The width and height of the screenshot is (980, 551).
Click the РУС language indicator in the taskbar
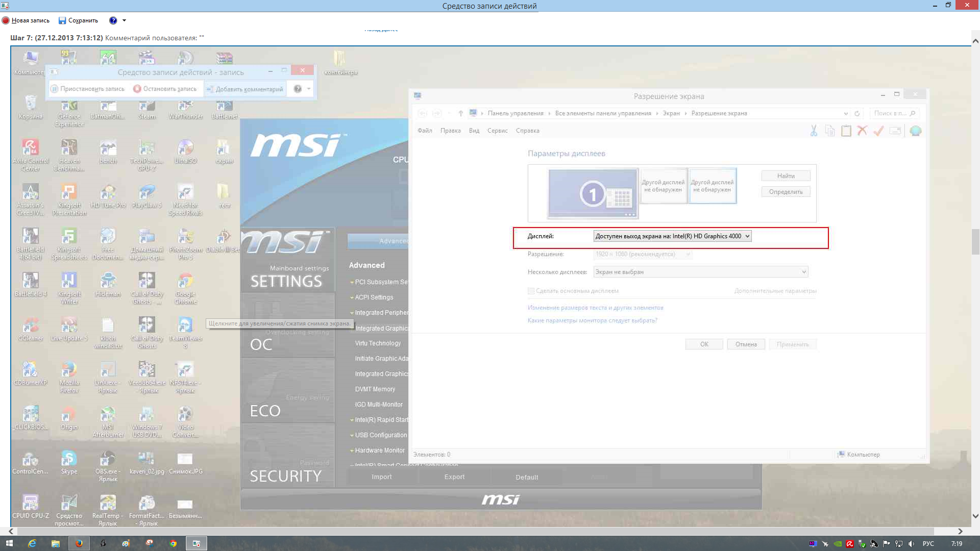(x=928, y=544)
